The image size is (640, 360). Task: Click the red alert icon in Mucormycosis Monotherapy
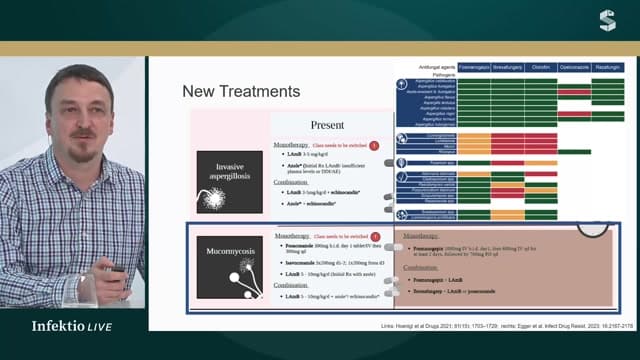coord(375,236)
